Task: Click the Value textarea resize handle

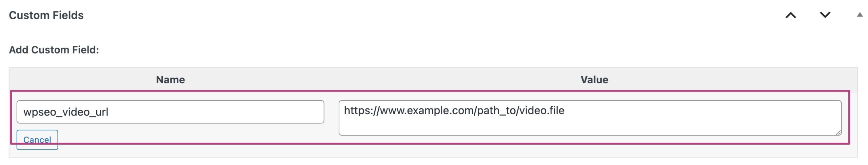Action: tap(838, 132)
